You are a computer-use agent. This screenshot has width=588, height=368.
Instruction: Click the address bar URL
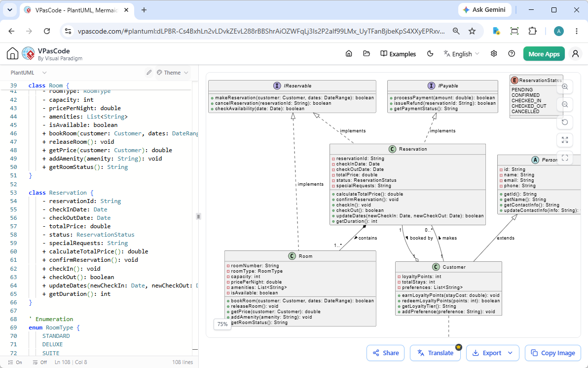pos(261,31)
